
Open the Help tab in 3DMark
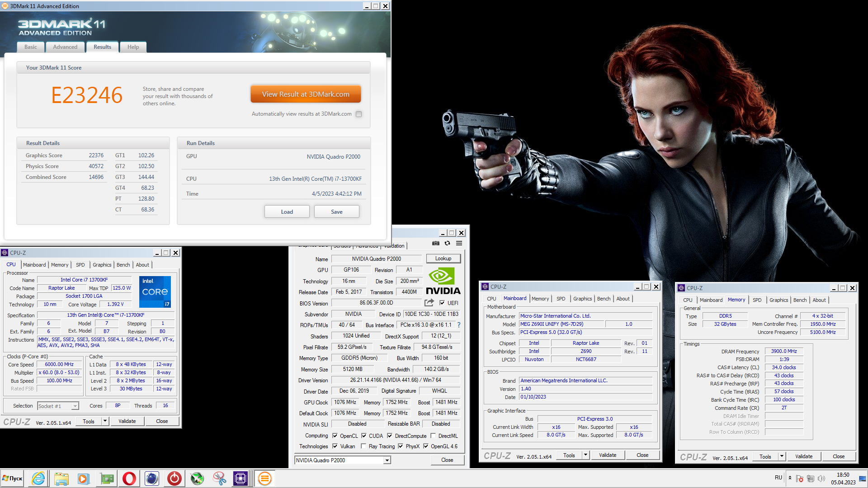coord(133,47)
